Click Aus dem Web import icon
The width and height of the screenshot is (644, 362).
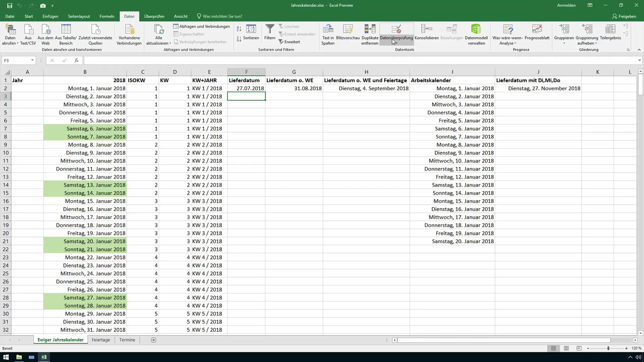[x=46, y=35]
